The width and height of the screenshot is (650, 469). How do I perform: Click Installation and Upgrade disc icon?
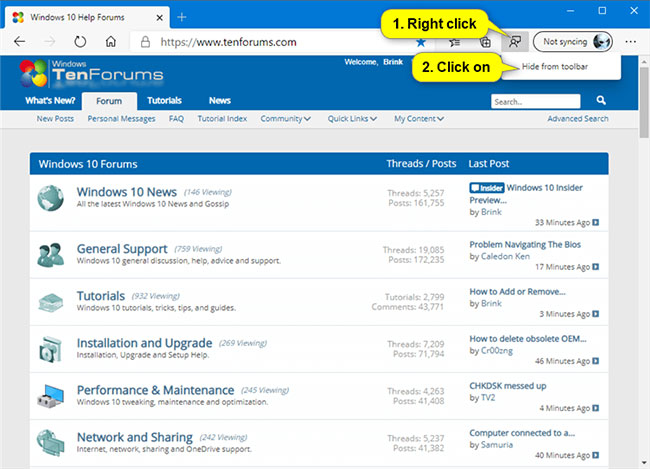pyautogui.click(x=50, y=349)
